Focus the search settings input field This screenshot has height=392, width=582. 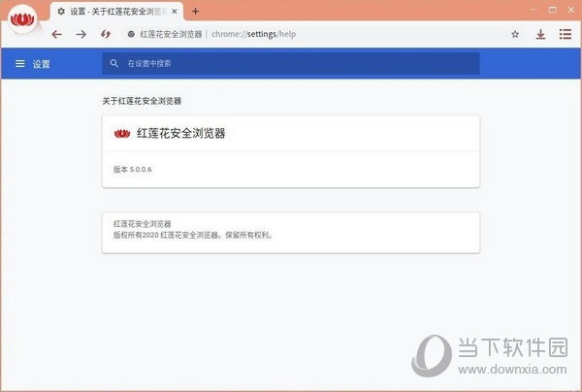[291, 63]
